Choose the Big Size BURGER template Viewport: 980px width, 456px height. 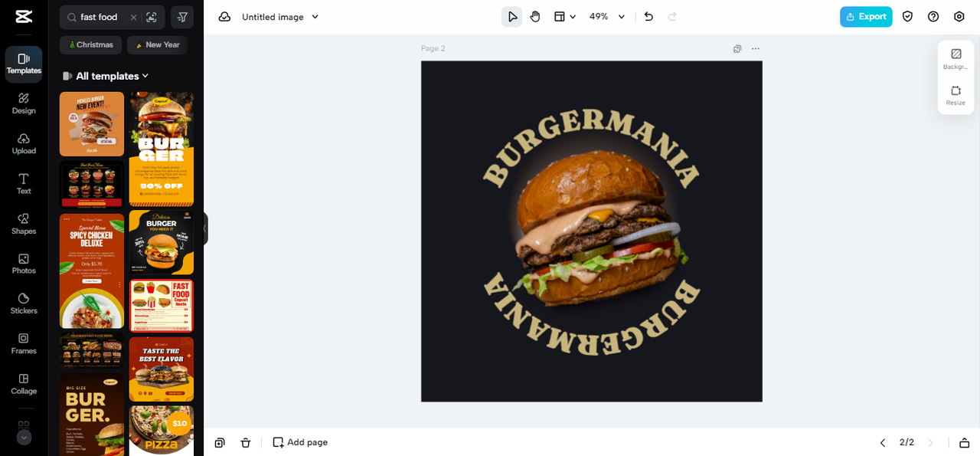(x=92, y=415)
